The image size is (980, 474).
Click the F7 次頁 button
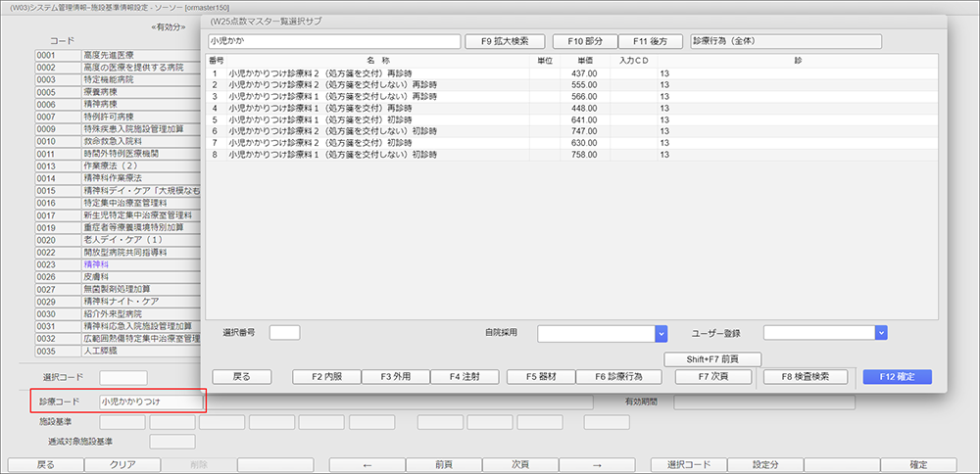click(712, 377)
